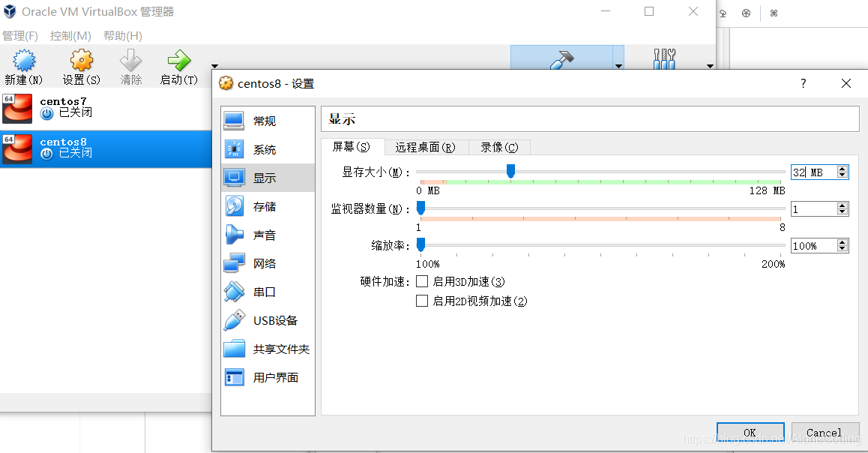This screenshot has width=868, height=453.
Task: Open the Serial Ports (串口) settings category
Action: 268,292
